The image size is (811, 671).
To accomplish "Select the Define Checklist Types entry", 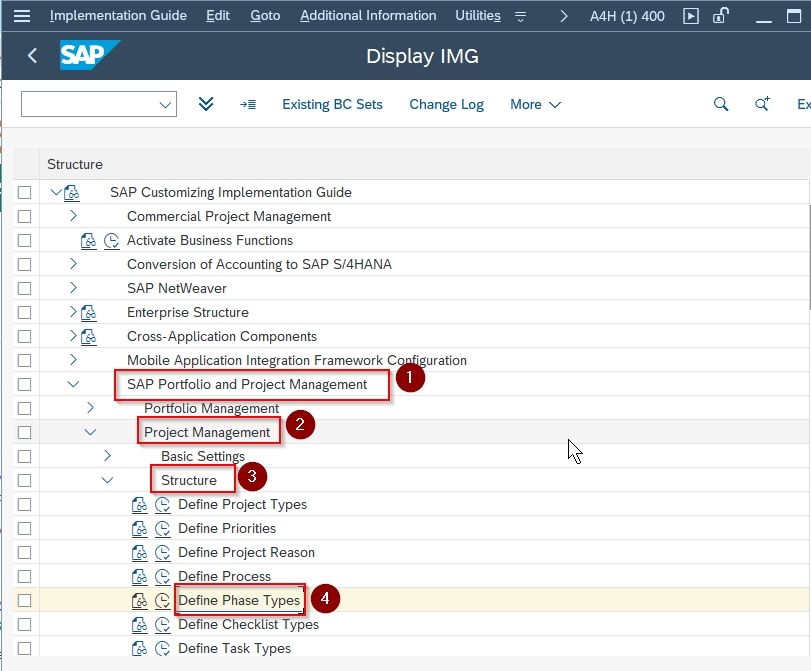I will pyautogui.click(x=248, y=624).
